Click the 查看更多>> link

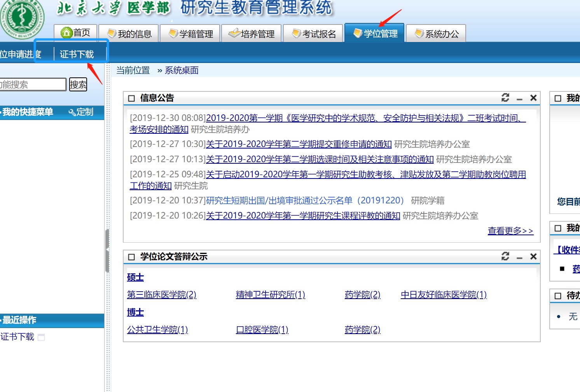(x=510, y=231)
